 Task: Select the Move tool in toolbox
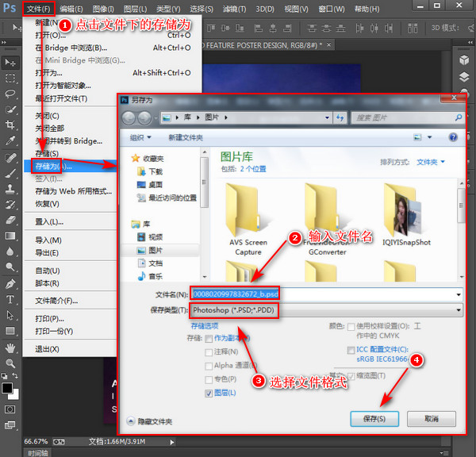pyautogui.click(x=10, y=63)
